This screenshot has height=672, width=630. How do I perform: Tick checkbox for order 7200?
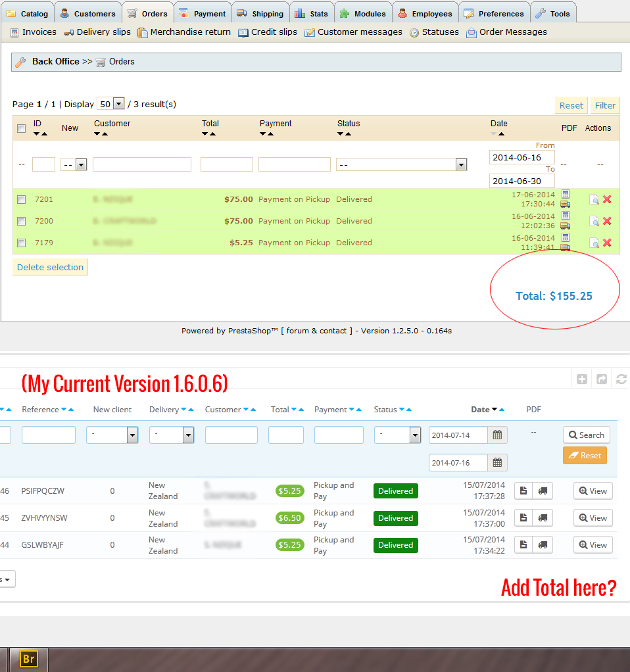pos(22,221)
